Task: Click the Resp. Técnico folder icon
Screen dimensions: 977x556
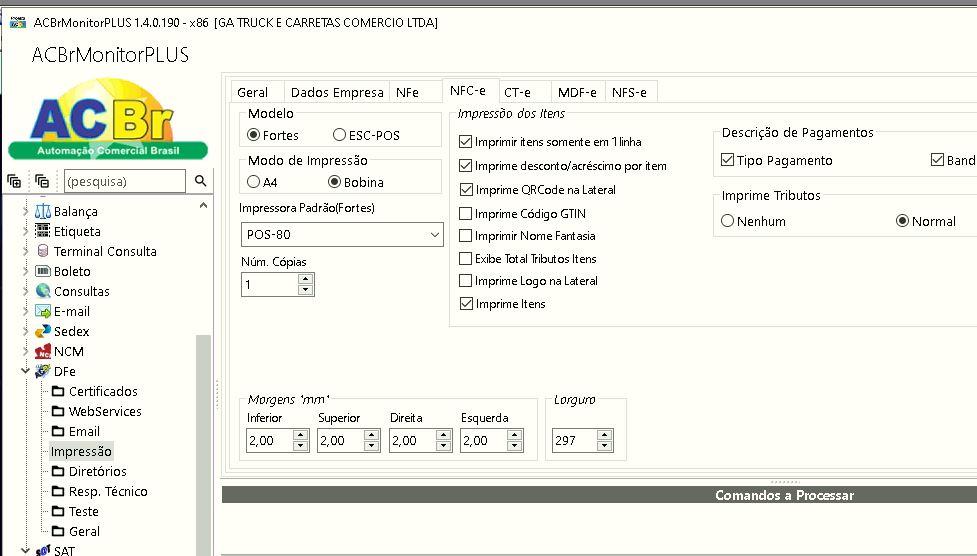Action: point(58,491)
